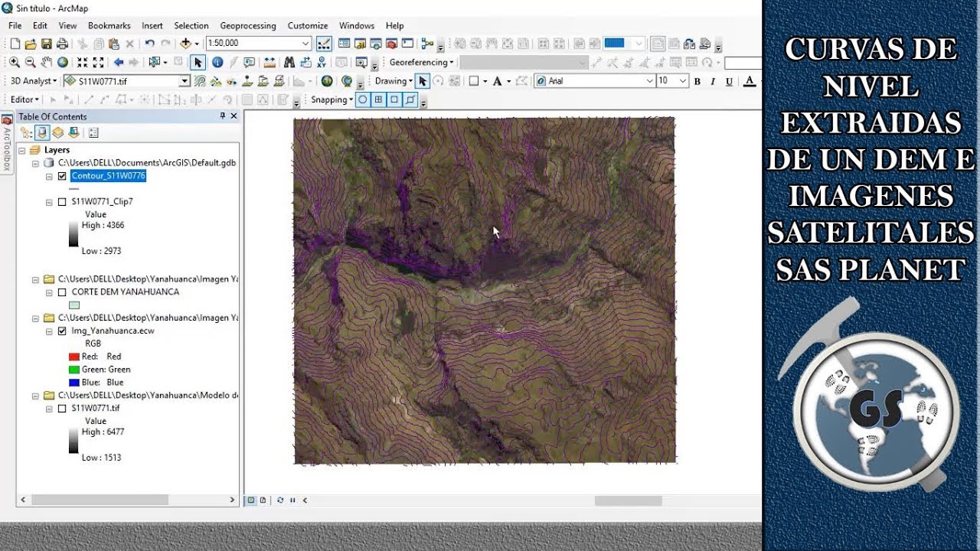Select the Measure ruler tool
This screenshot has width=980, height=551.
point(269,62)
